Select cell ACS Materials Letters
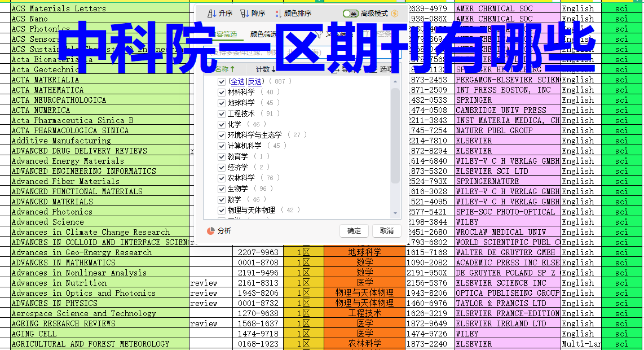Screen dimensions: 644x350 pyautogui.click(x=100, y=8)
